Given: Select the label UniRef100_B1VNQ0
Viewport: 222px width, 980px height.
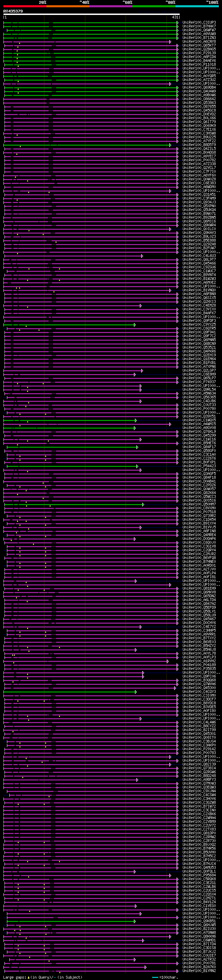Looking at the screenshot, I should (199, 290).
